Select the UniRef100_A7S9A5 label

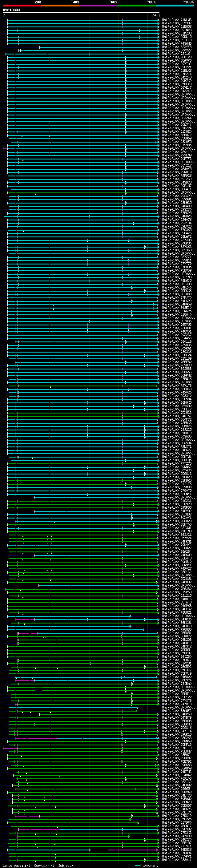tap(177, 145)
